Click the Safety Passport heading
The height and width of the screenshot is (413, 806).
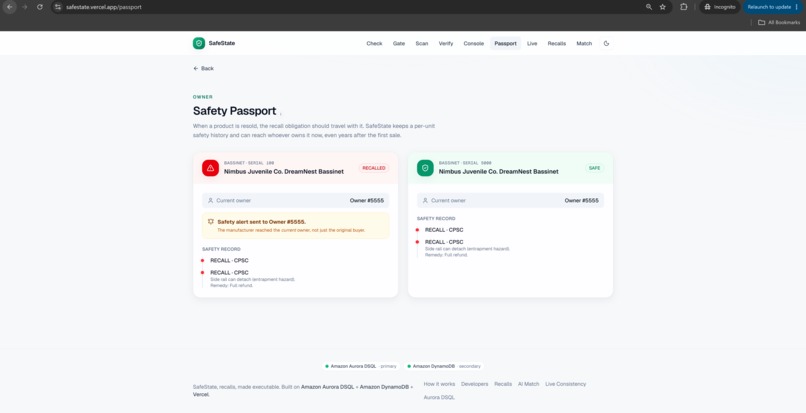point(234,111)
